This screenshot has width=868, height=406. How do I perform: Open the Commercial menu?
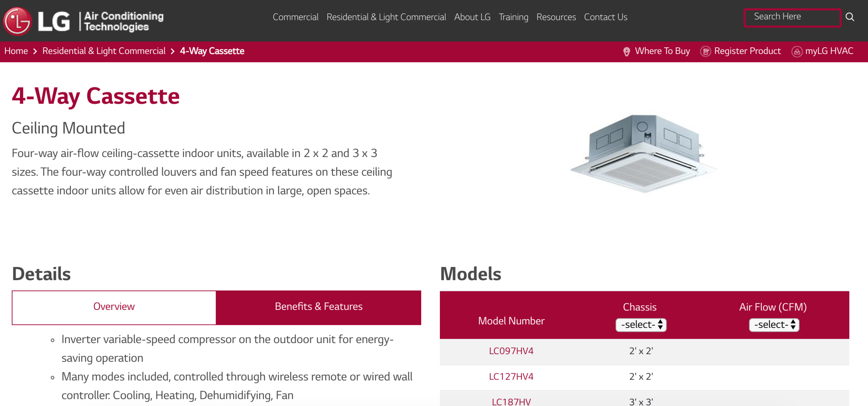[x=295, y=17]
